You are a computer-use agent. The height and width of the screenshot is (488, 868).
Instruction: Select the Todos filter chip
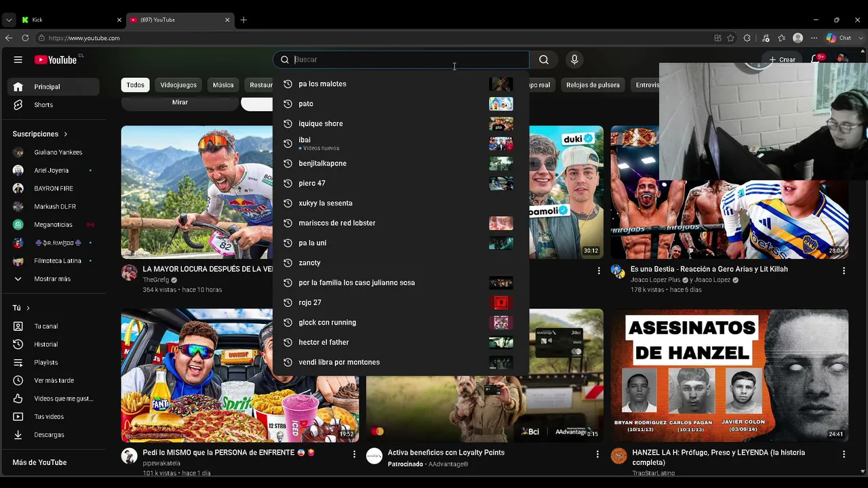coord(135,85)
